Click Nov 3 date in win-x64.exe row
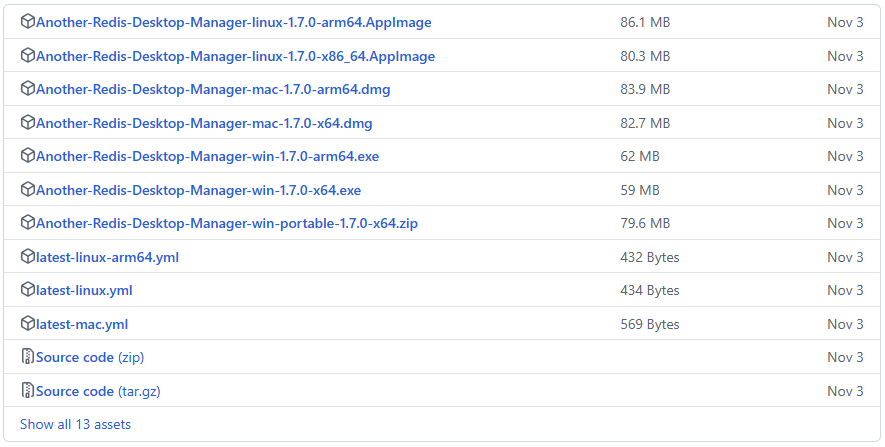The height and width of the screenshot is (447, 885). (845, 190)
